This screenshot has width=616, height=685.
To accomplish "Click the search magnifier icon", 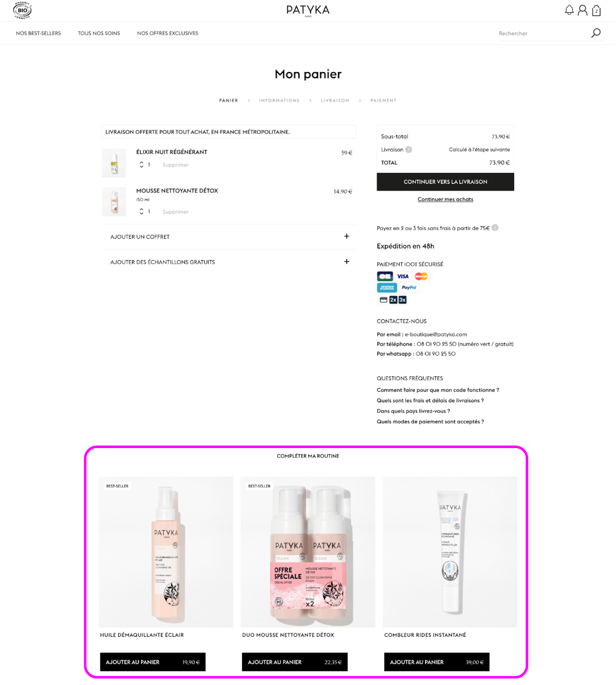I will (596, 33).
